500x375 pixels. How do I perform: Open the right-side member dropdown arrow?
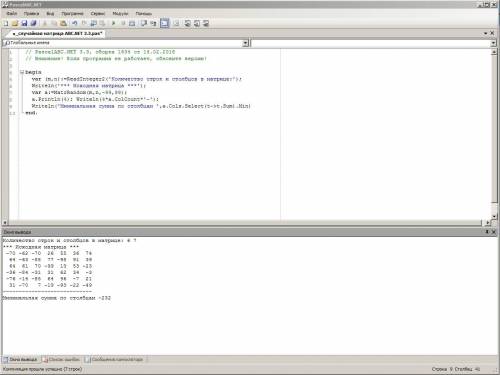tap(494, 43)
